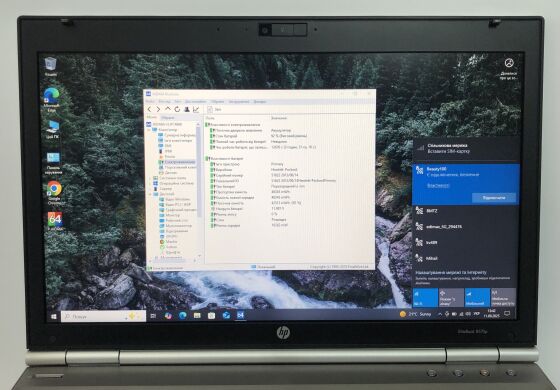Expand the Сервер tree node
This screenshot has width=560, height=390.
point(151,189)
